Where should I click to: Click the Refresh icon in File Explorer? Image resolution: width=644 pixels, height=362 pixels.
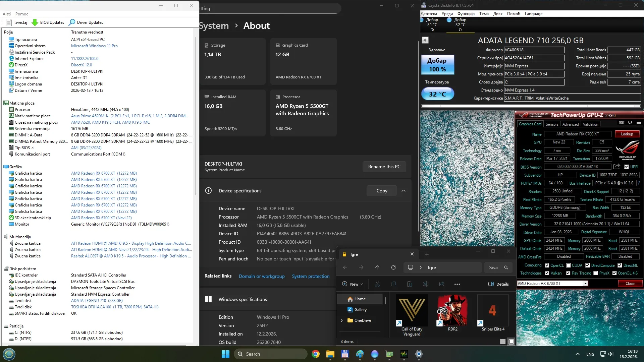pos(393,267)
